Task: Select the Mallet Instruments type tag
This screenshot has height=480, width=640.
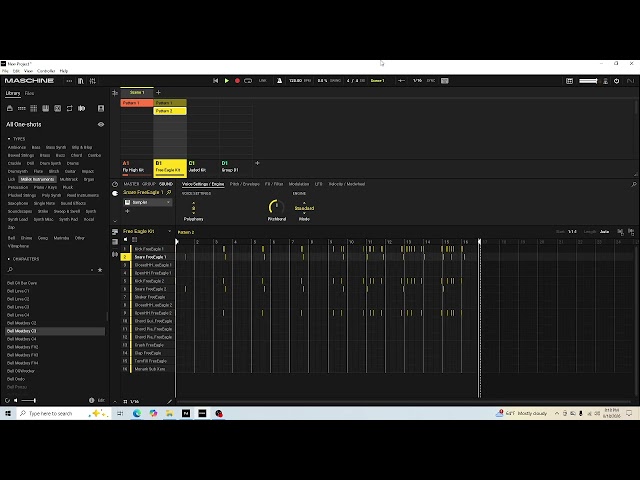Action: pyautogui.click(x=37, y=179)
